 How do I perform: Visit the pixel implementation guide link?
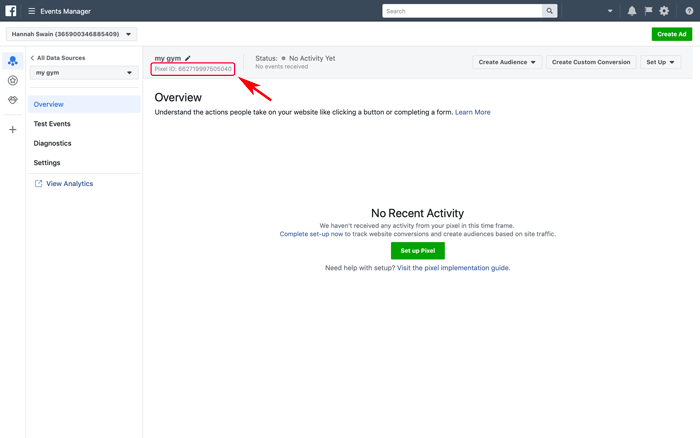(454, 268)
